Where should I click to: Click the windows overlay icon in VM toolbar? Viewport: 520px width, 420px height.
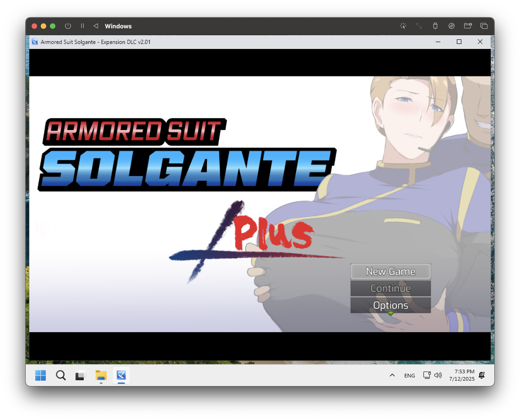pyautogui.click(x=484, y=26)
